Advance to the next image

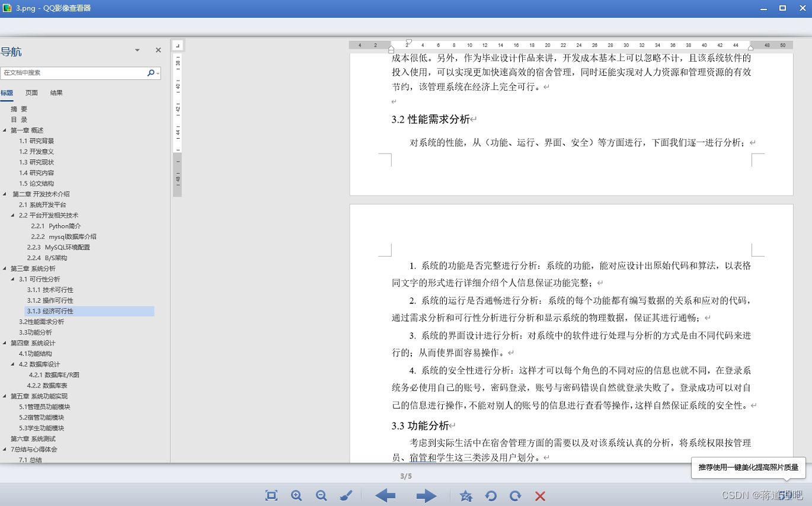(x=426, y=496)
